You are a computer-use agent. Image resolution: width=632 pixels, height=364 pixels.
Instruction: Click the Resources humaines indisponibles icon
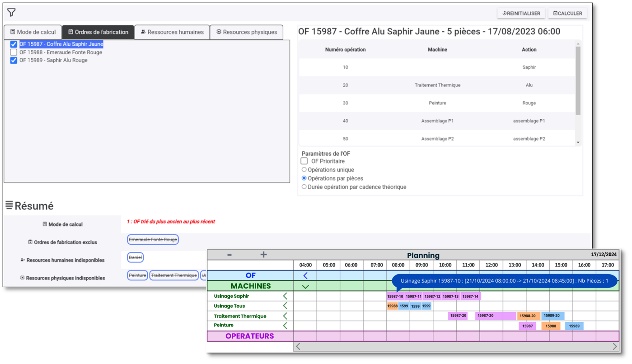pyautogui.click(x=23, y=260)
